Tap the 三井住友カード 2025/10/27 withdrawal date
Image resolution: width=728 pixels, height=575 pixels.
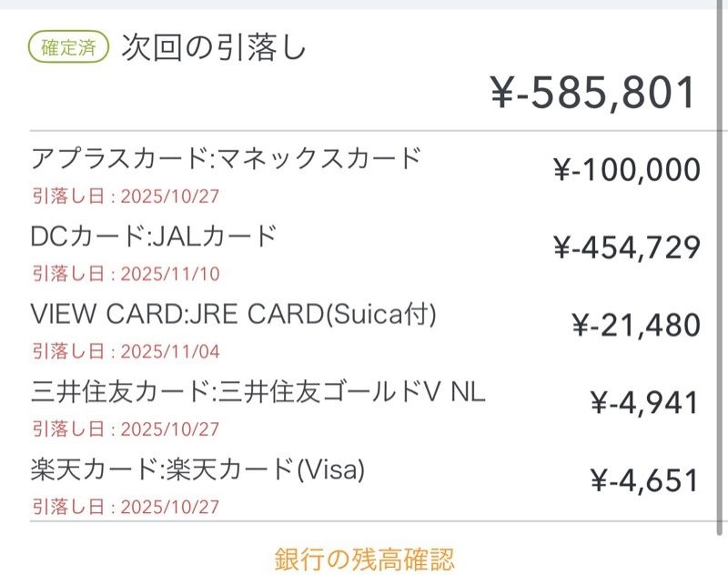(126, 429)
